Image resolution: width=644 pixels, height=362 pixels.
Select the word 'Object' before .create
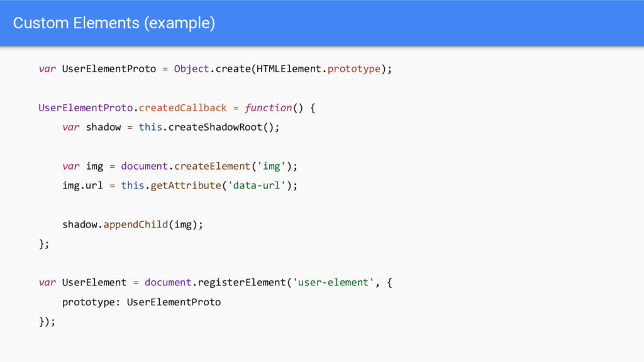click(x=191, y=69)
